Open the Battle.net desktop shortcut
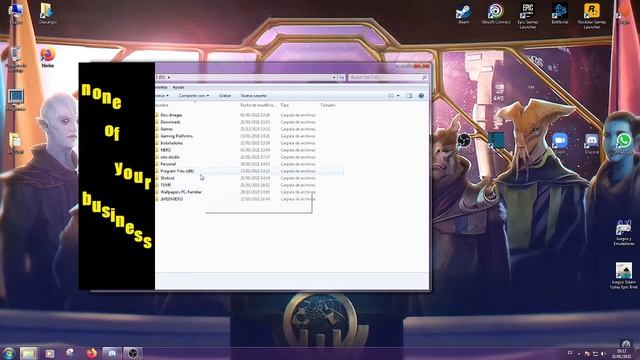The image size is (640, 360). (x=560, y=14)
